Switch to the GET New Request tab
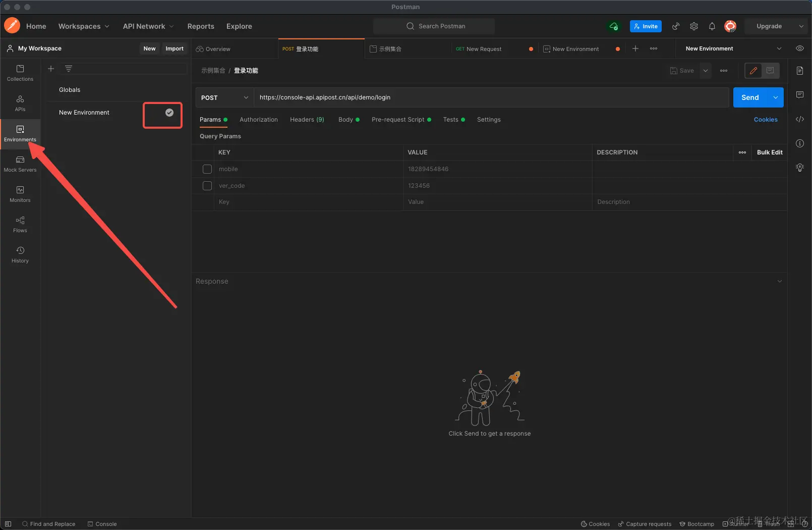 (494, 49)
